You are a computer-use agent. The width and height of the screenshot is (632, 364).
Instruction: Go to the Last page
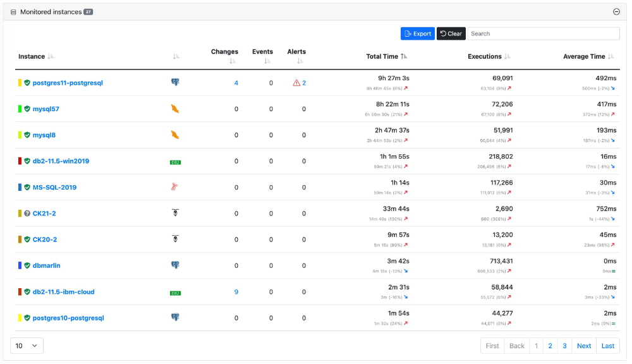pyautogui.click(x=608, y=346)
